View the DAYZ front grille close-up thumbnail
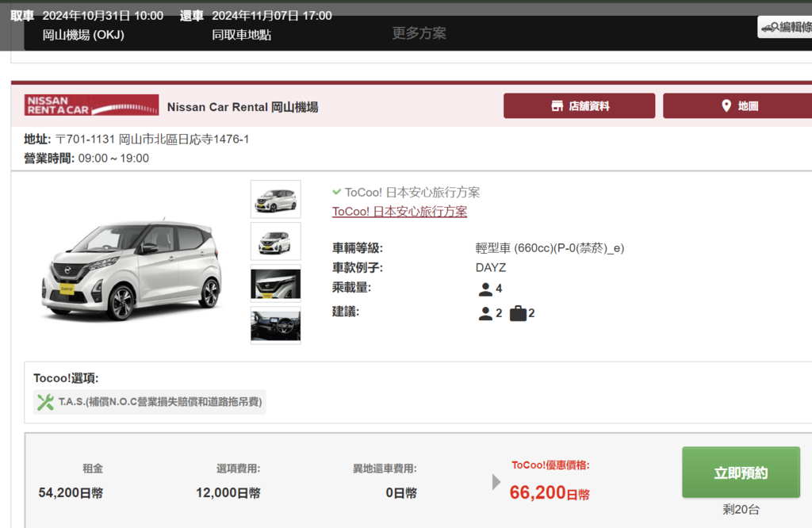 pyautogui.click(x=275, y=283)
